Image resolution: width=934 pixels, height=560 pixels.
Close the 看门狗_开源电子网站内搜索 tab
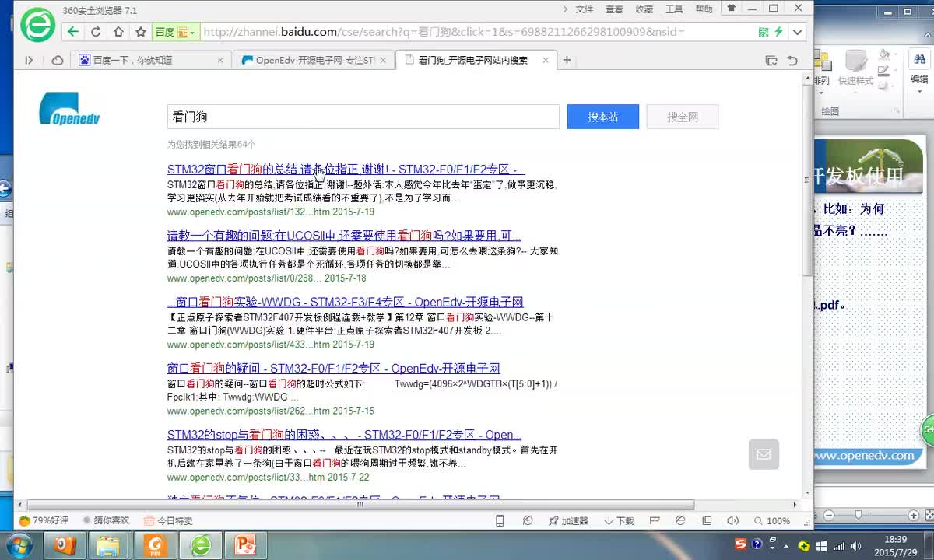coord(546,60)
